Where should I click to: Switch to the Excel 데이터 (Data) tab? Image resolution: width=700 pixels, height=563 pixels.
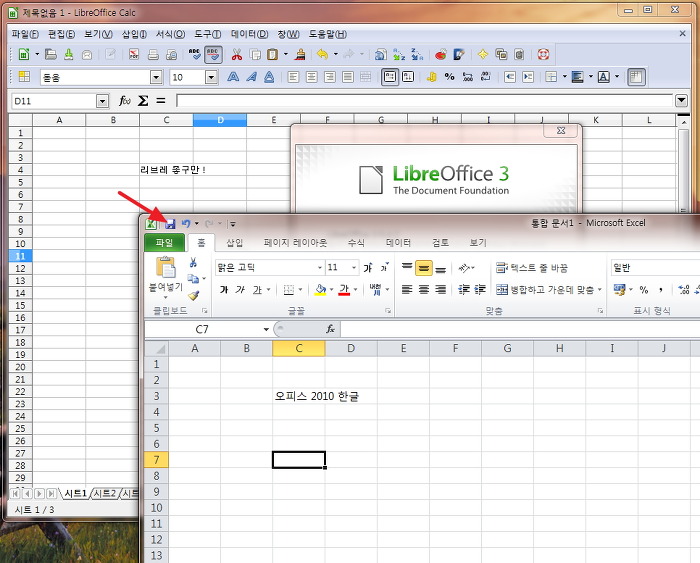pyautogui.click(x=398, y=242)
